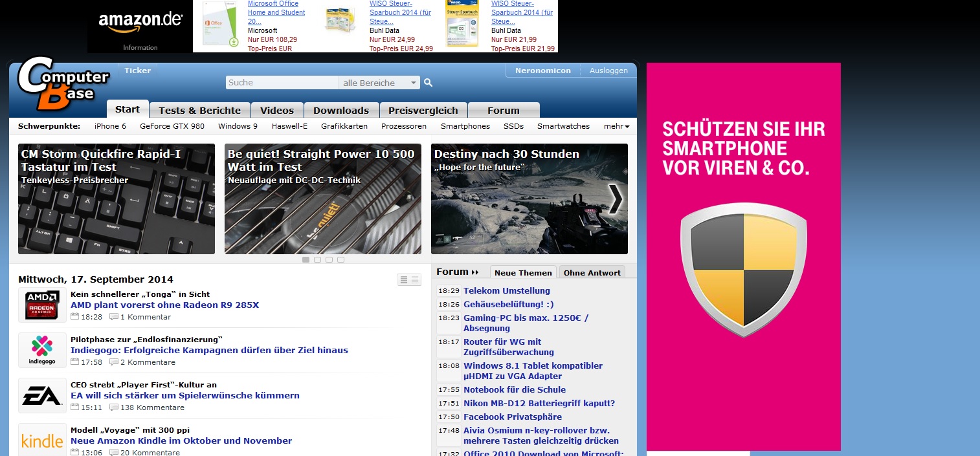Open the Kindle logo thumbnail
The width and height of the screenshot is (980, 456).
[42, 440]
